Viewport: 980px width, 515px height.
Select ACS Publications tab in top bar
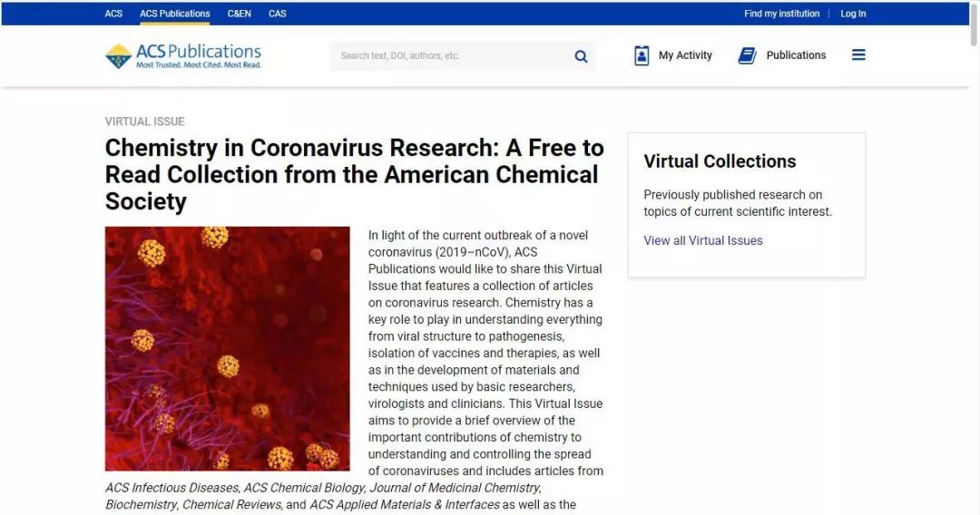(x=175, y=13)
